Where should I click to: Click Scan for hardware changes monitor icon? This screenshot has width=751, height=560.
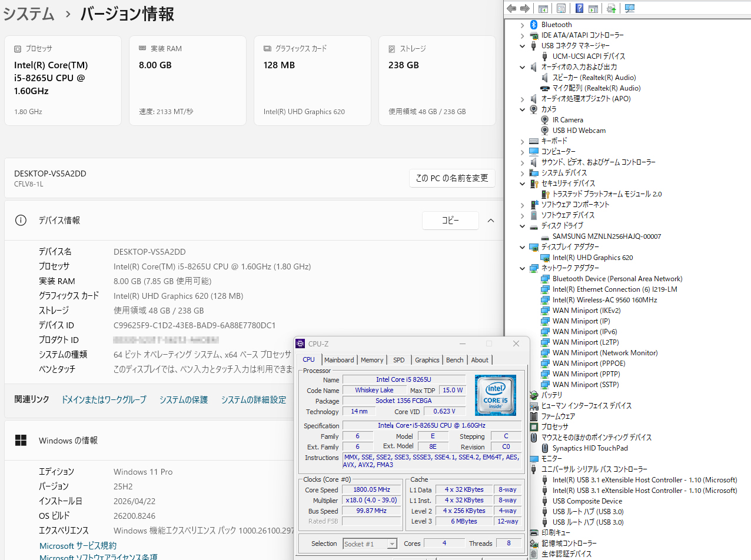pyautogui.click(x=630, y=8)
